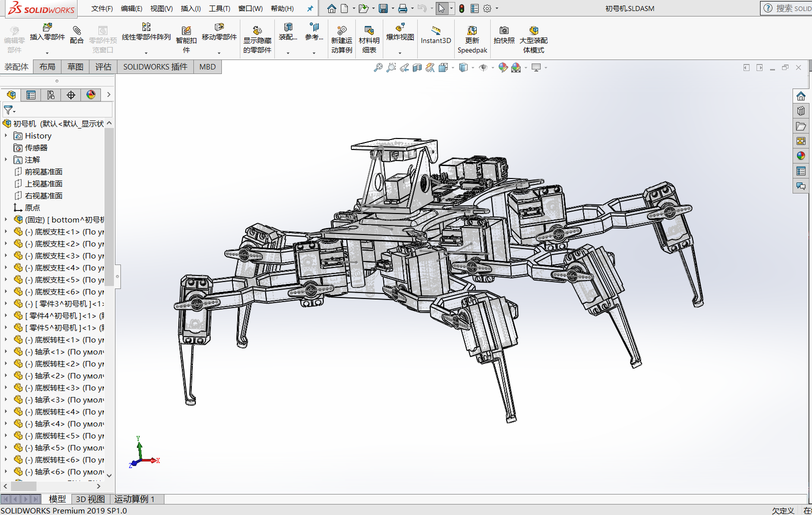This screenshot has width=812, height=515.
Task: Open the PropertyManager tab icon
Action: pos(31,95)
